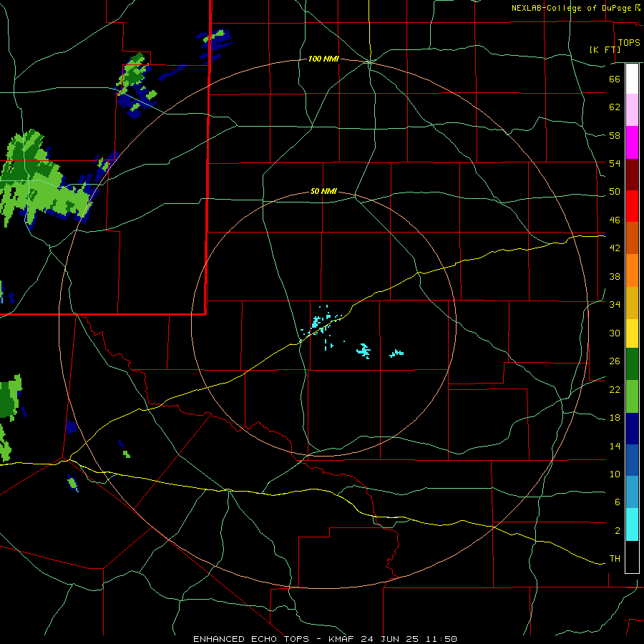
Task: Click the 'TH' threshold label
Action: pos(615,559)
